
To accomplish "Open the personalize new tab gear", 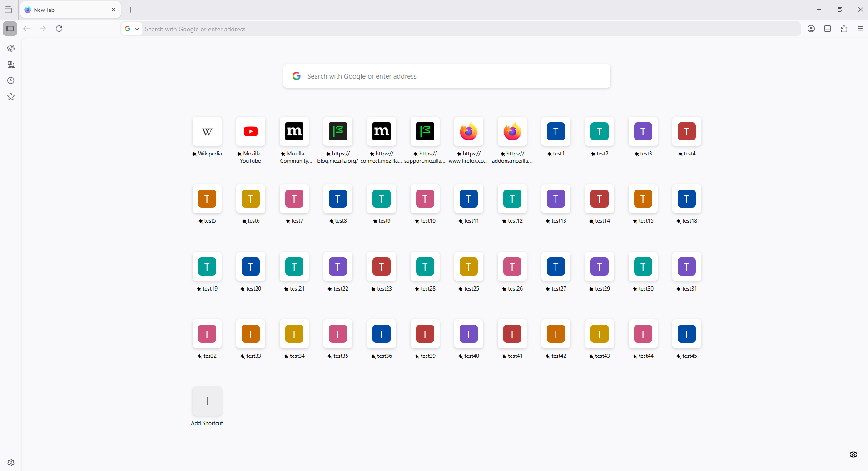I will coord(853,455).
